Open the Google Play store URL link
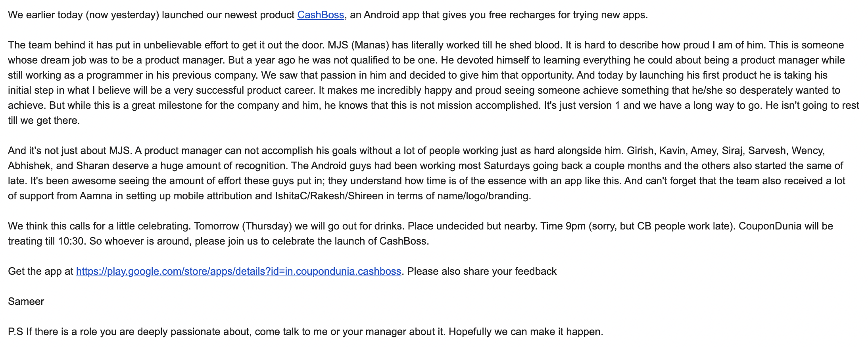Screen dimensions: 868x347 [238, 272]
